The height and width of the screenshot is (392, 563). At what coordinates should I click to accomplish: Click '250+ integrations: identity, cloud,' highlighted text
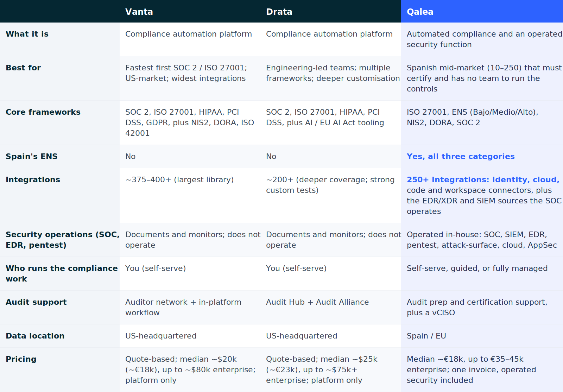click(x=483, y=179)
